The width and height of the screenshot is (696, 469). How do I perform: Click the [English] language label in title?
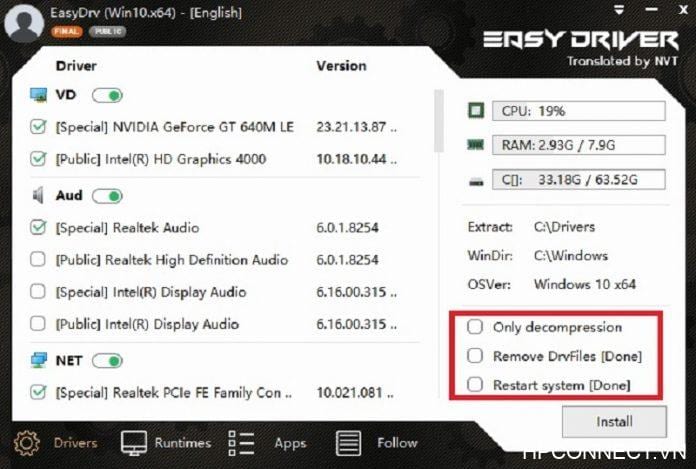coord(216,13)
